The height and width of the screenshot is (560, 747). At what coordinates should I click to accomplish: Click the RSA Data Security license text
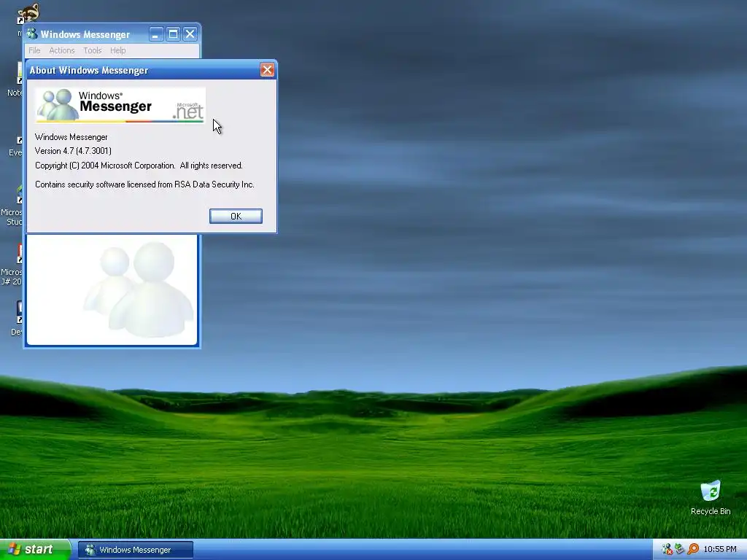[144, 184]
